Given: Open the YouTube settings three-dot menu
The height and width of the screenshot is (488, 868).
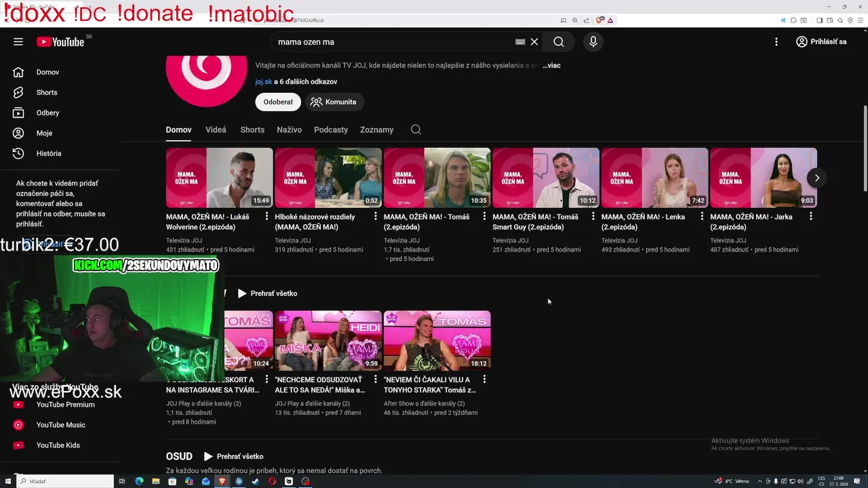Looking at the screenshot, I should coord(776,41).
